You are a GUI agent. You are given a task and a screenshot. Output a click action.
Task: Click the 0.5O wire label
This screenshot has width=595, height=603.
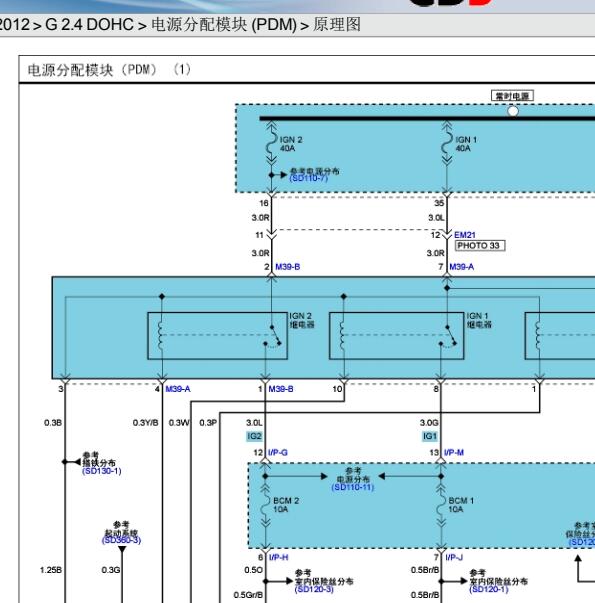click(253, 570)
